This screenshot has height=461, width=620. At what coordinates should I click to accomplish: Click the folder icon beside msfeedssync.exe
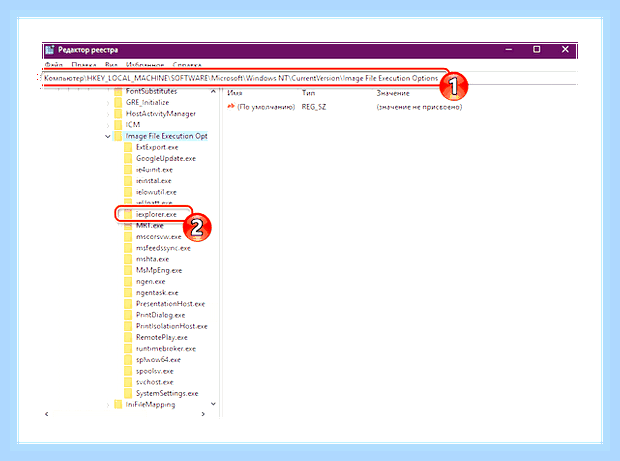coord(128,248)
